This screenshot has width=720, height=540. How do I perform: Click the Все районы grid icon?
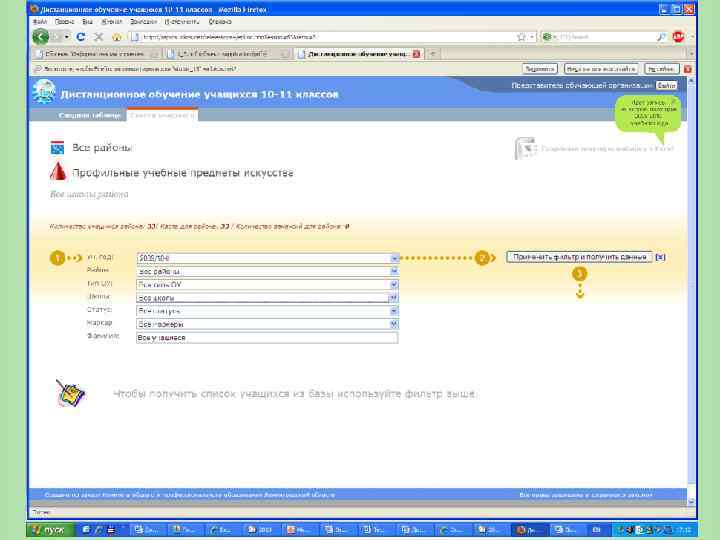tap(57, 147)
